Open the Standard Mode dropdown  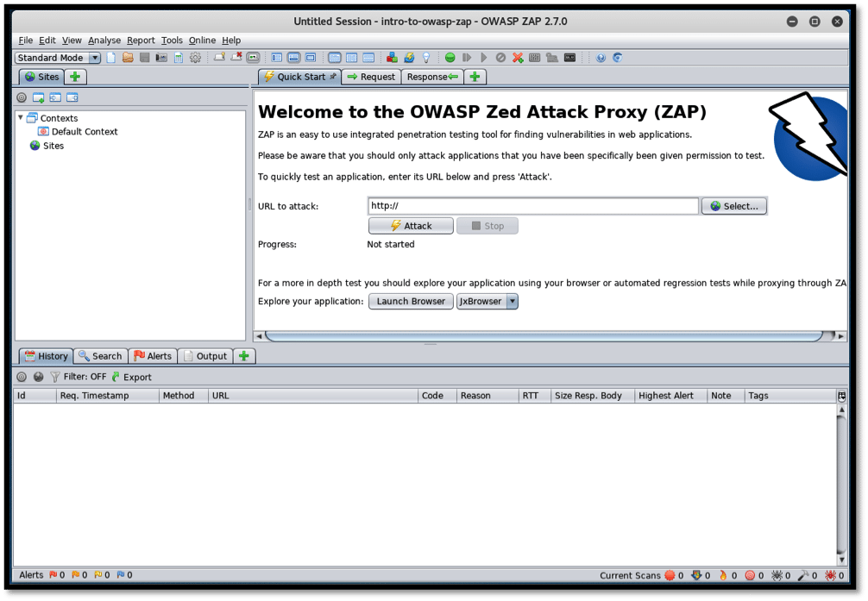pyautogui.click(x=58, y=58)
